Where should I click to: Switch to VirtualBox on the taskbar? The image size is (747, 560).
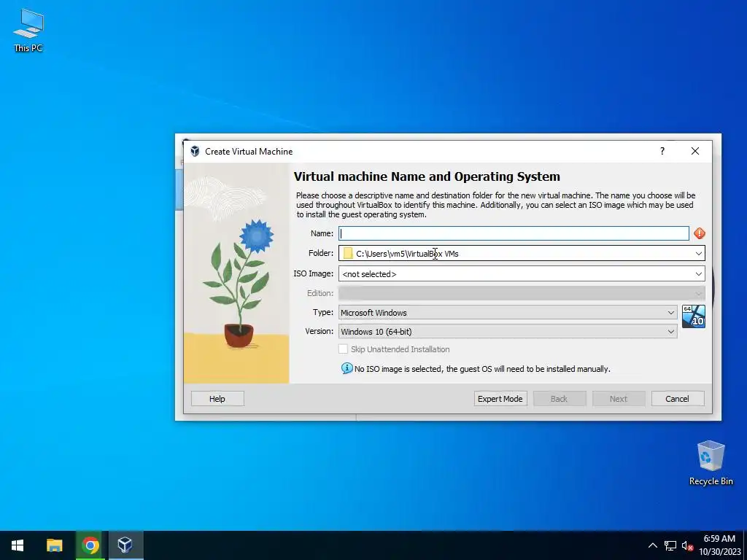tap(125, 545)
